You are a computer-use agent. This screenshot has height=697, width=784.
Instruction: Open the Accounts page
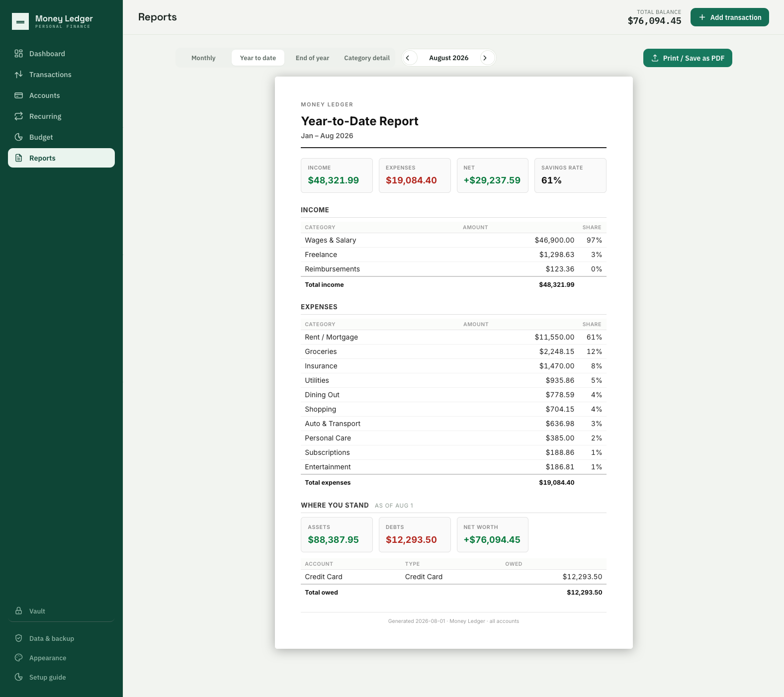point(61,95)
